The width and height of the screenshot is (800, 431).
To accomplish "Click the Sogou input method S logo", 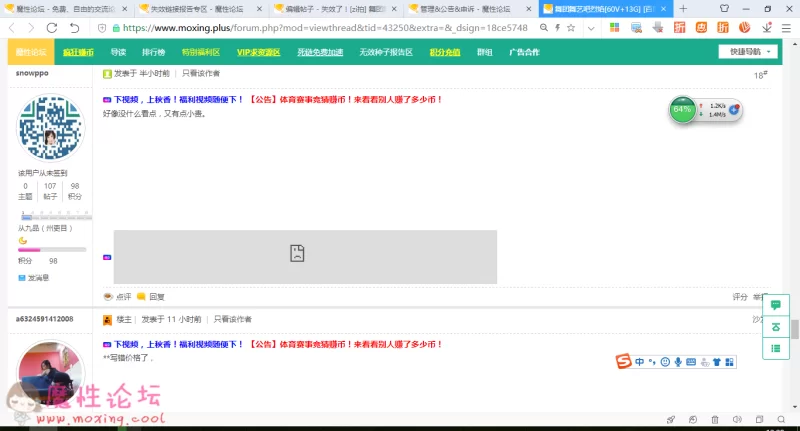I will pos(624,361).
